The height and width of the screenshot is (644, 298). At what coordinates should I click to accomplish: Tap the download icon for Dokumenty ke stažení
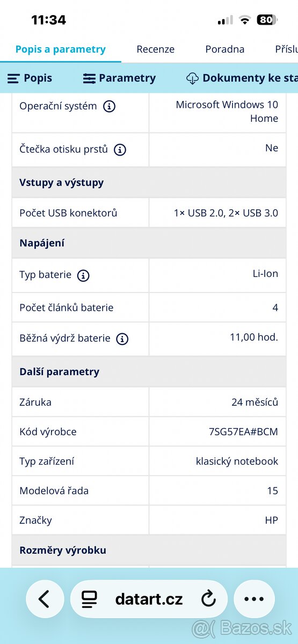192,78
